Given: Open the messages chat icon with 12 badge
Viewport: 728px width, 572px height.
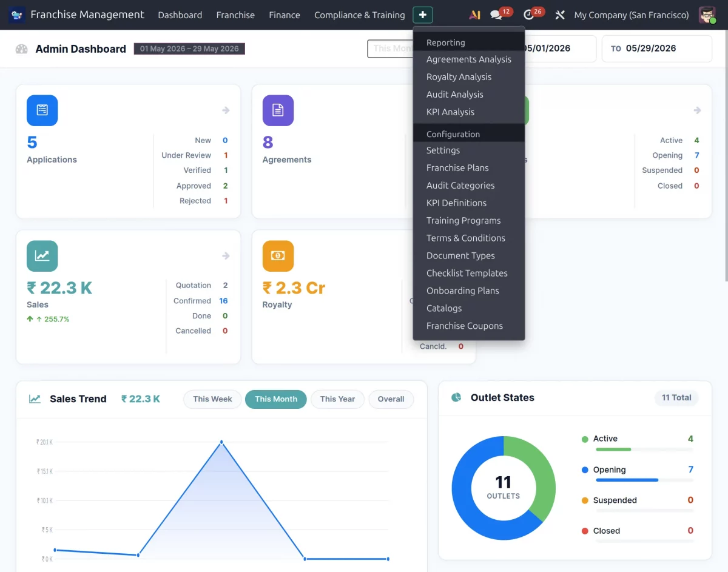Looking at the screenshot, I should click(496, 15).
